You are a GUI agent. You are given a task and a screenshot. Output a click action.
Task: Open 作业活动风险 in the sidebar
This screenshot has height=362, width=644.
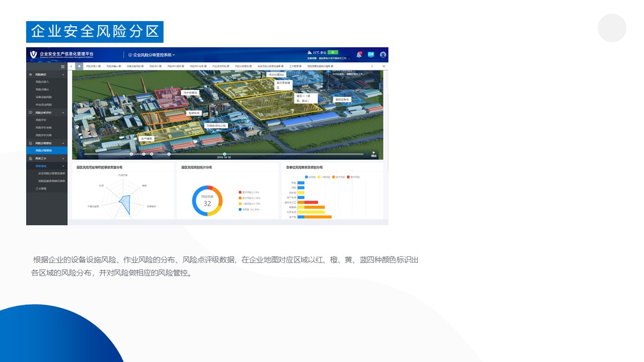(44, 105)
